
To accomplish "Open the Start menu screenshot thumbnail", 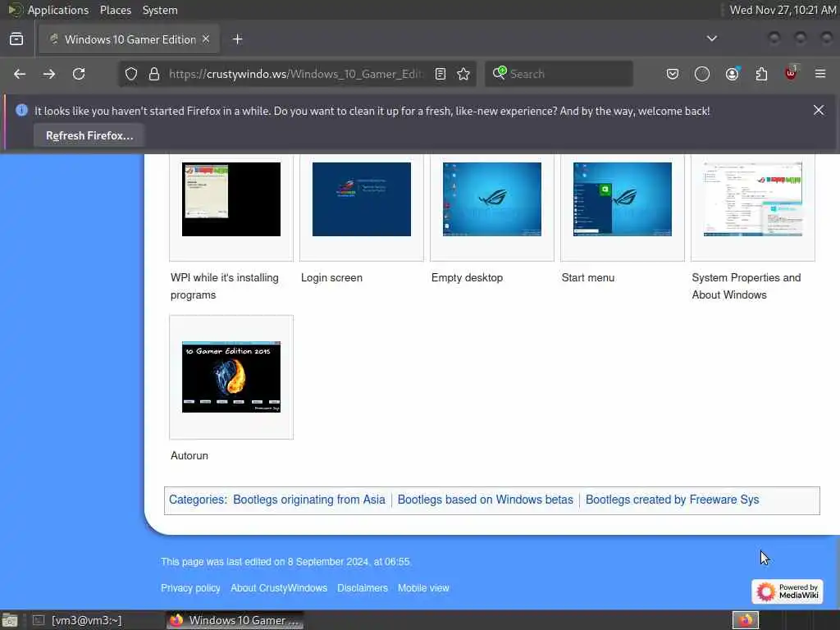I will point(622,199).
